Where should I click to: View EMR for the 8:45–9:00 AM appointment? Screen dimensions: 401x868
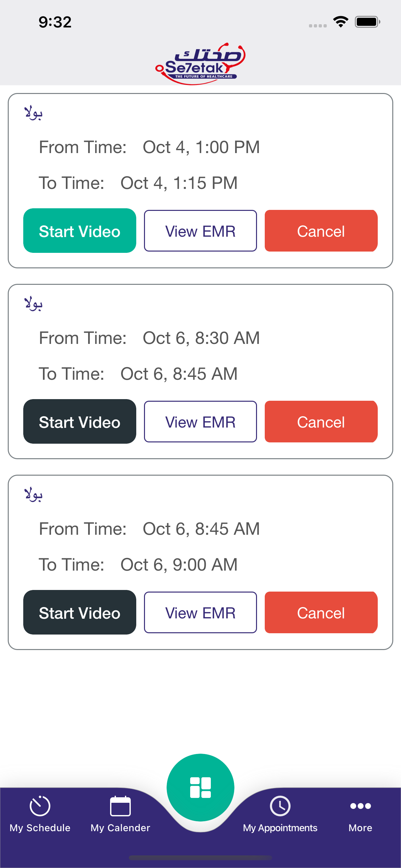click(x=200, y=612)
